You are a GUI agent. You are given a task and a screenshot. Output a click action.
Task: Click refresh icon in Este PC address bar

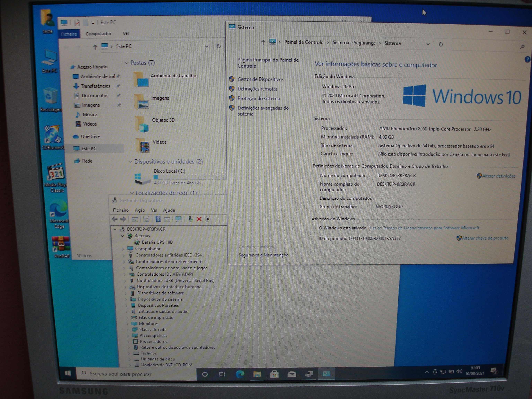pos(218,46)
